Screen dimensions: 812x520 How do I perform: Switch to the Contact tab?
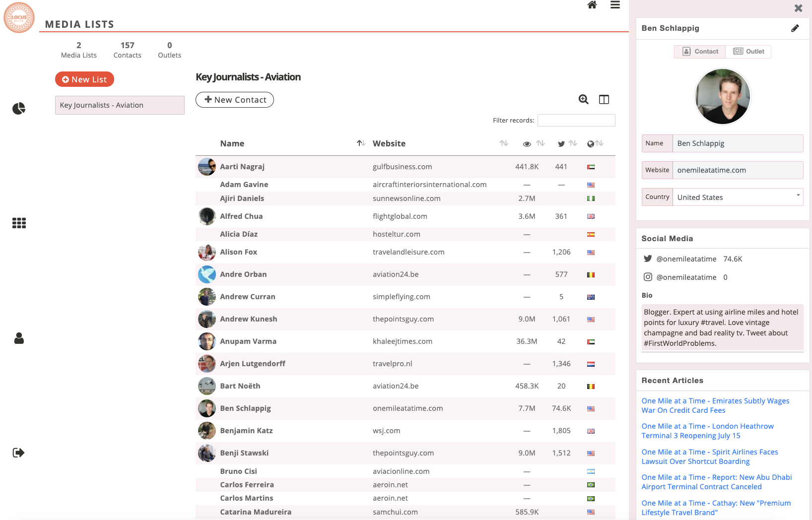700,52
